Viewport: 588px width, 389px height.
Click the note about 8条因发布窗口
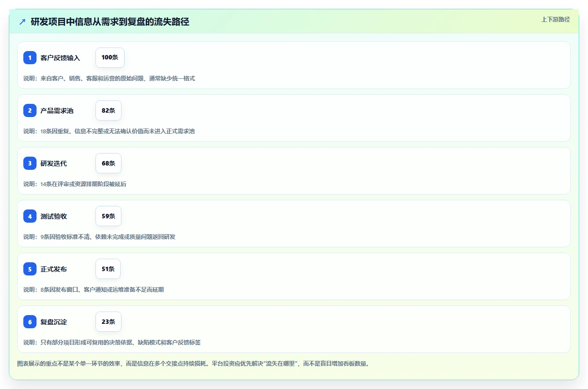coord(94,290)
